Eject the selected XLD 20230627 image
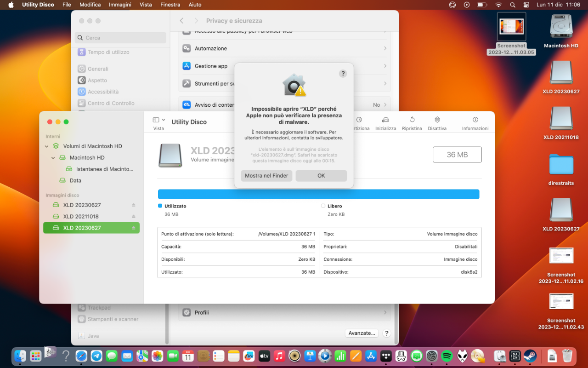Image resolution: width=588 pixels, height=368 pixels. pyautogui.click(x=134, y=228)
